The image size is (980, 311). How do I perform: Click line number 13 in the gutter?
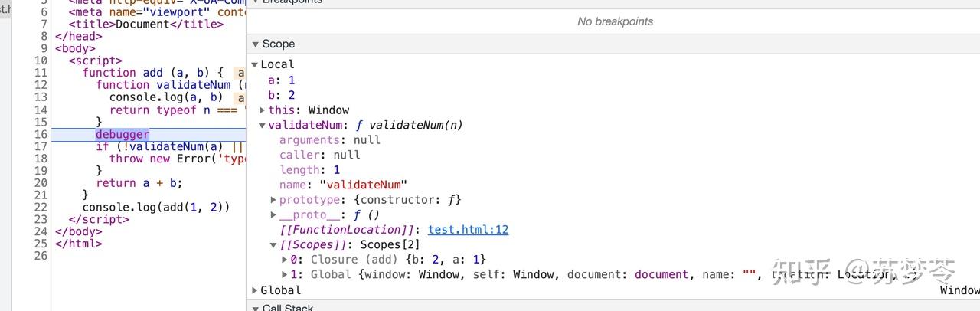click(41, 97)
